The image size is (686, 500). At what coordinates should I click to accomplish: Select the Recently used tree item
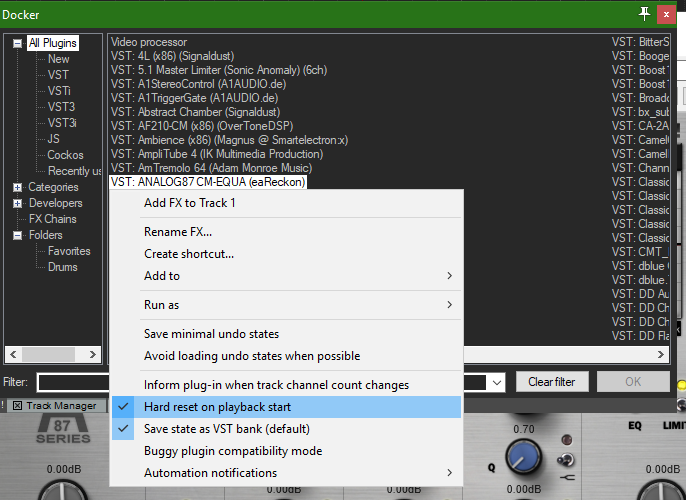(x=74, y=171)
